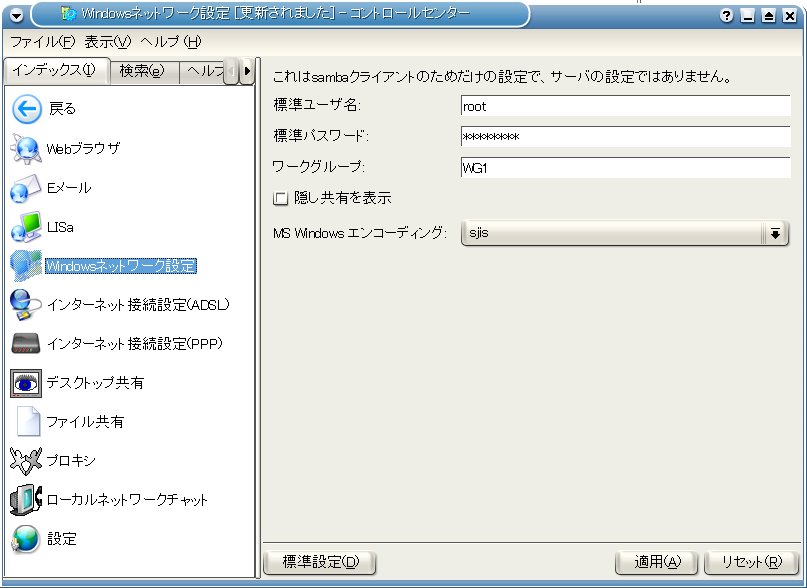Switch to the インデックス(I) tab
Screen dimensions: 807x588
[x=56, y=71]
